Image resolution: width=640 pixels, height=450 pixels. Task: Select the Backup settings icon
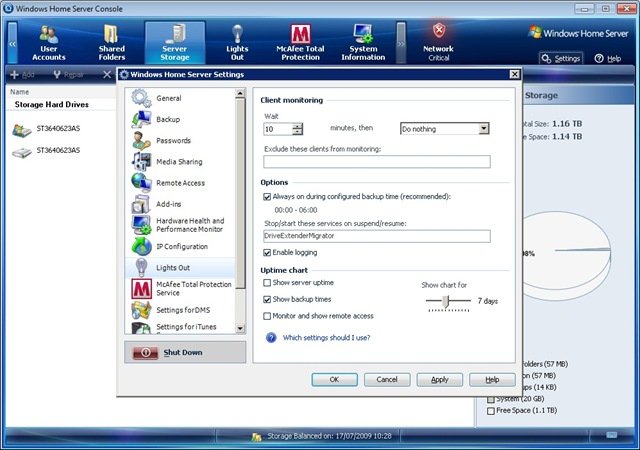pyautogui.click(x=141, y=119)
